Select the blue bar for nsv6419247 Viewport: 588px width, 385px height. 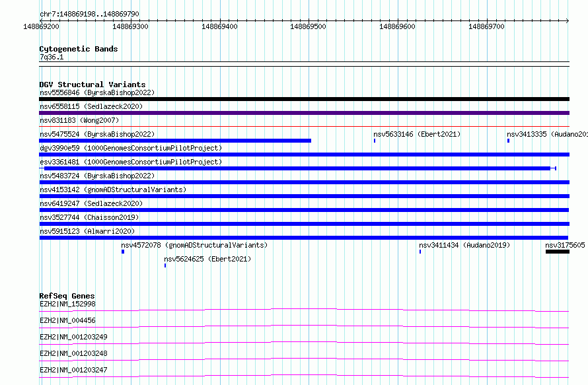[304, 210]
